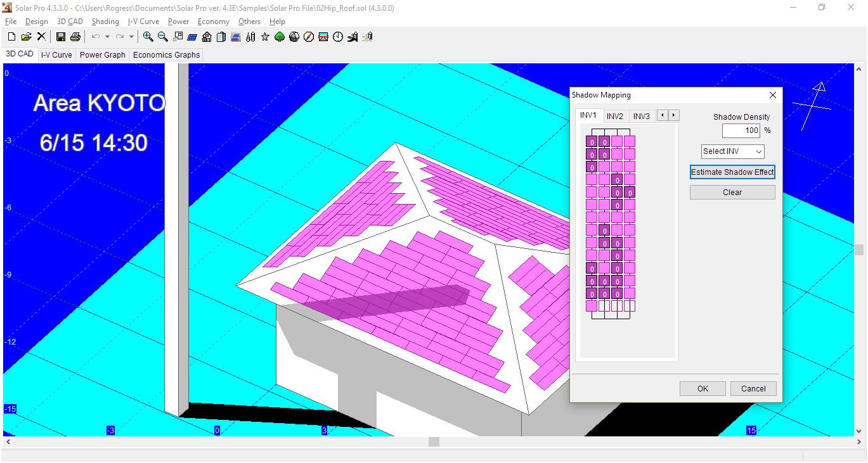Screen dimensions: 868x463
Task: Switch to the INV2 tab
Action: 614,116
